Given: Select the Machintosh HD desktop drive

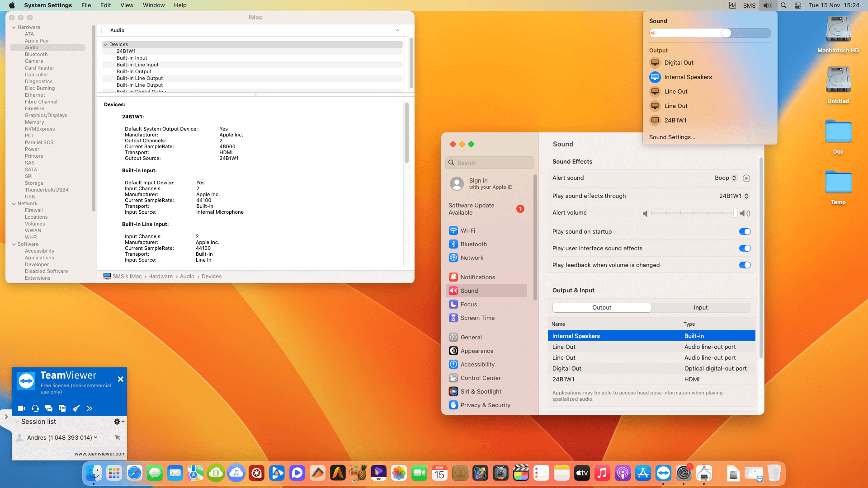Looking at the screenshot, I should coord(838,34).
